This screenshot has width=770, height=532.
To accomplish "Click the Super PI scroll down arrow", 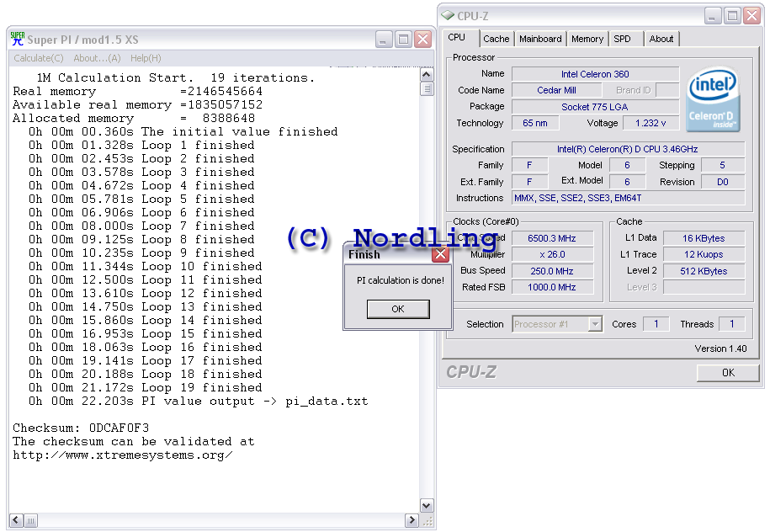I will pyautogui.click(x=427, y=505).
